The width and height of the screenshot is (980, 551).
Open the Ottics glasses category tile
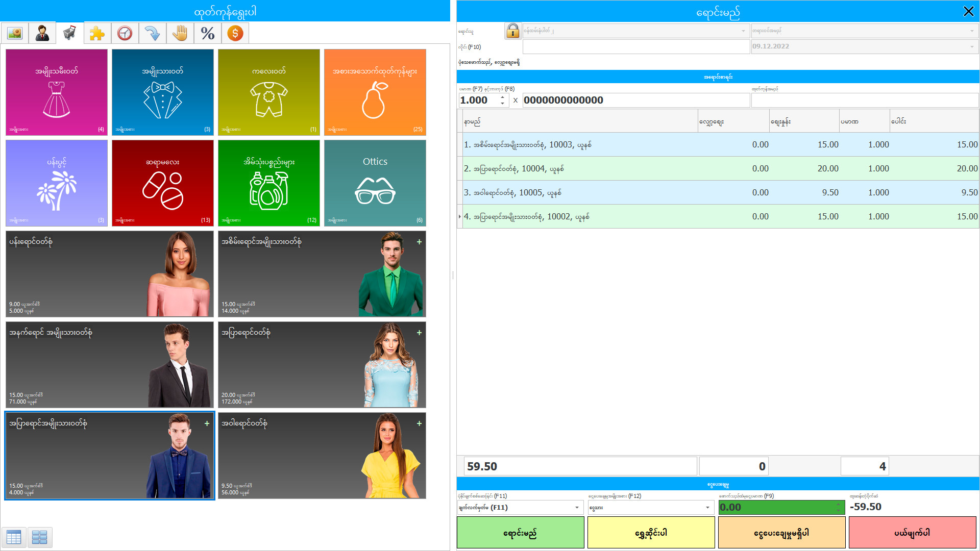(x=375, y=183)
